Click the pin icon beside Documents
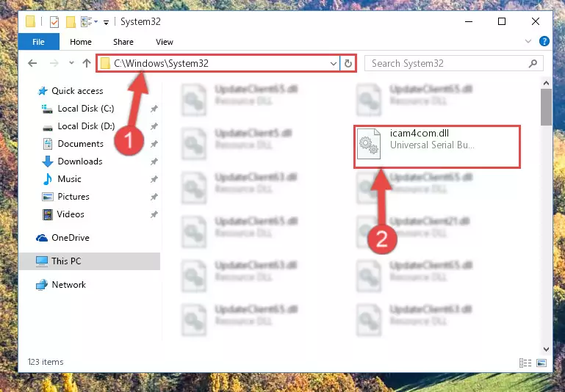Viewport: 565px width, 392px height. [154, 144]
